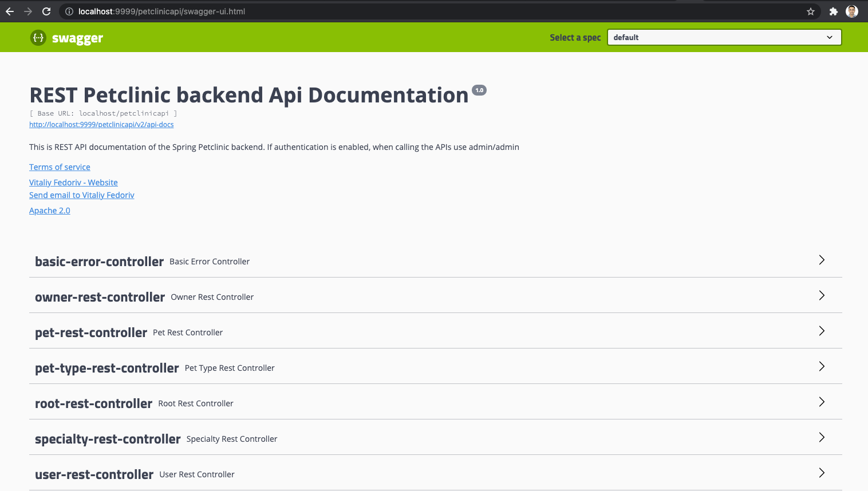
Task: Click the User Rest Controller description text
Action: point(197,474)
